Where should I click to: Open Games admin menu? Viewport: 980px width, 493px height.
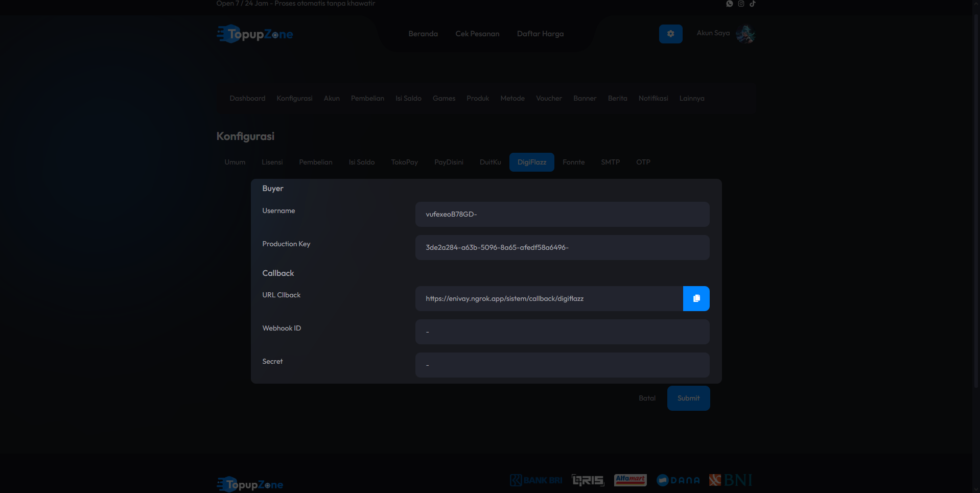tap(444, 98)
